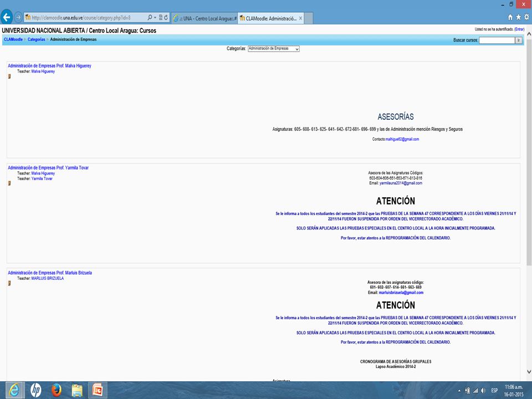
Task: Switch to the UNA - Centro Local Aragua tab
Action: pyautogui.click(x=204, y=18)
